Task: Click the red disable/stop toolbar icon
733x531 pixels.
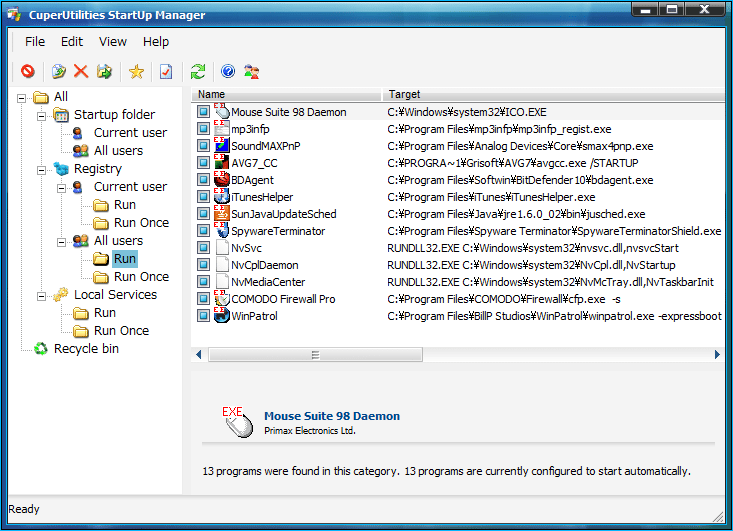Action: (28, 71)
